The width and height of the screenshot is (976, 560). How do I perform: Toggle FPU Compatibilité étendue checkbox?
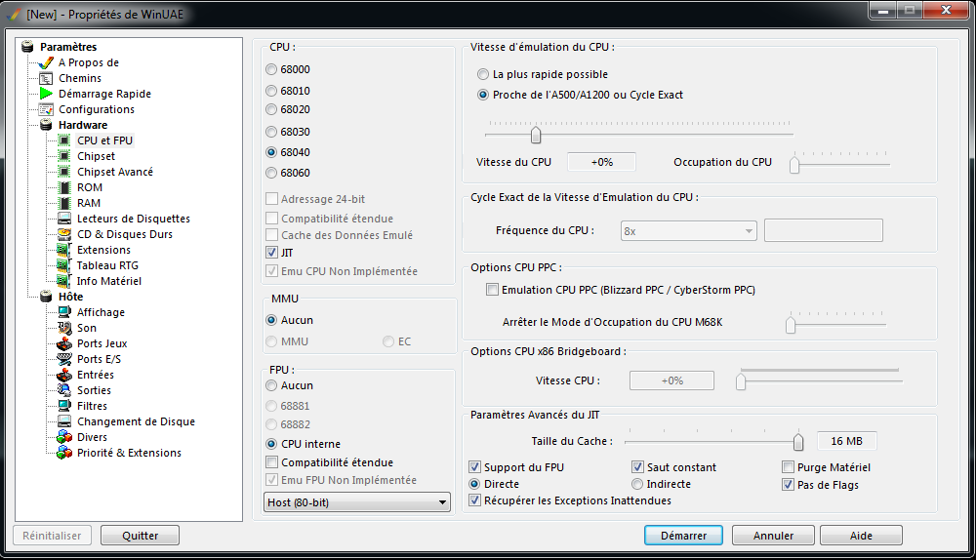click(x=271, y=462)
